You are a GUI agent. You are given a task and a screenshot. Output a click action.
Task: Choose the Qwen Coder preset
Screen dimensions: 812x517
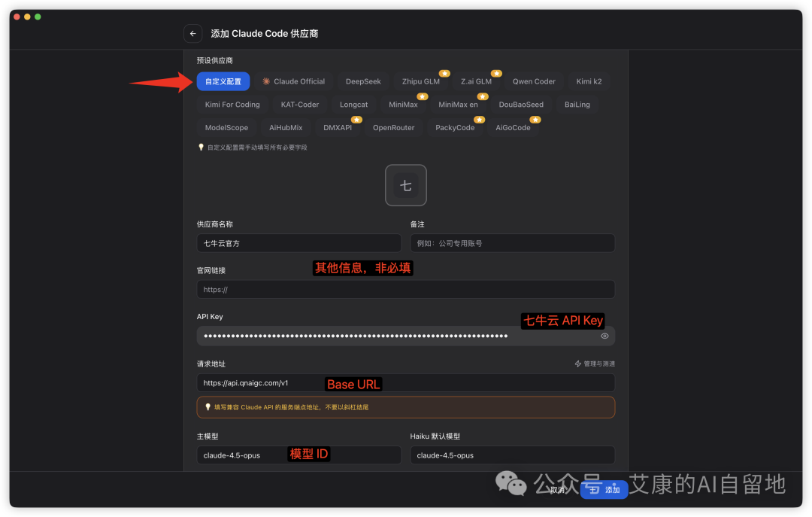point(534,81)
